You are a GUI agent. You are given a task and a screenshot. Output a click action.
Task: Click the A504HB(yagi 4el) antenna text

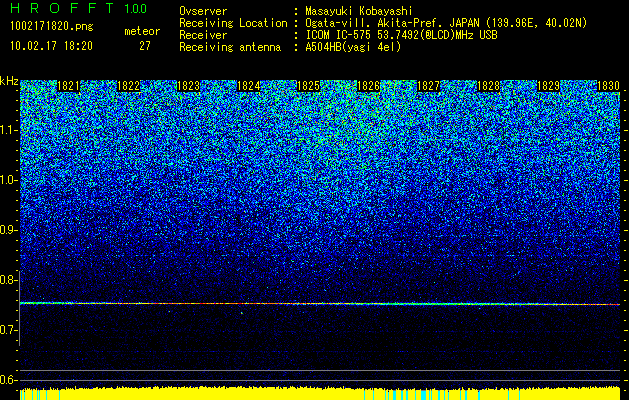[x=353, y=47]
